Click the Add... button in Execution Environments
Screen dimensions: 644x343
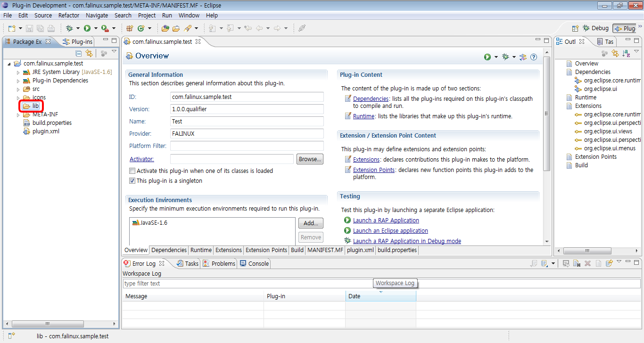[311, 223]
